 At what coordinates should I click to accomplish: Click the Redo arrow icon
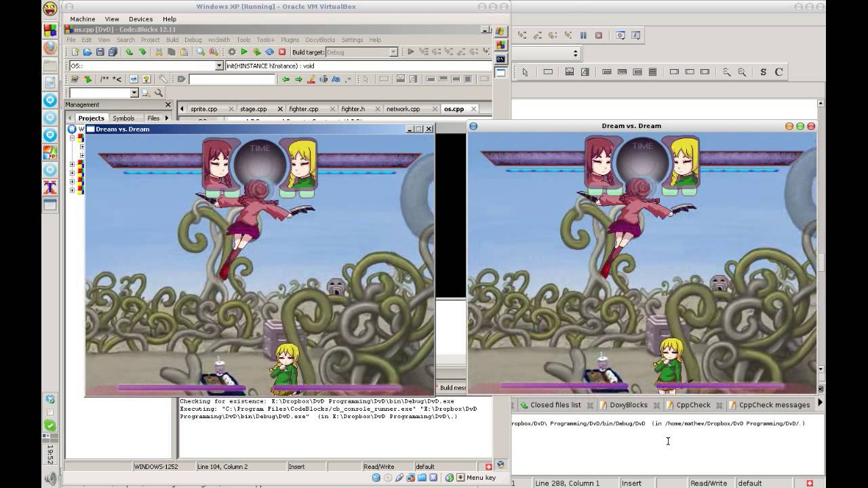pyautogui.click(x=142, y=52)
